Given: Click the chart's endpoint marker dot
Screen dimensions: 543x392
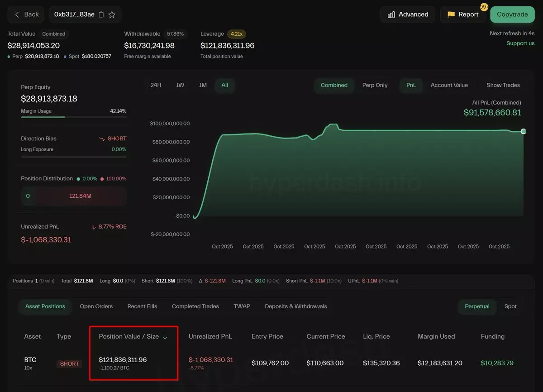Looking at the screenshot, I should click(x=523, y=131).
